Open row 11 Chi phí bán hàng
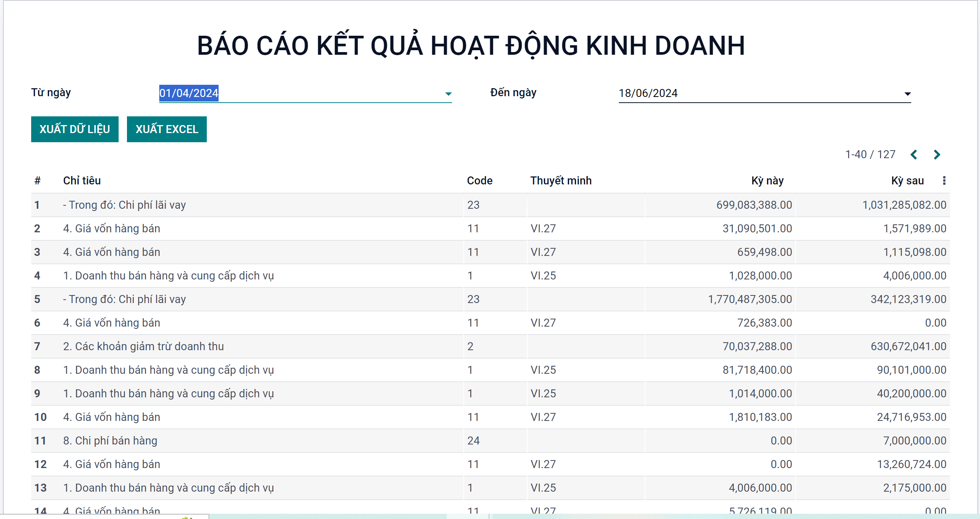This screenshot has width=980, height=519. tap(110, 441)
